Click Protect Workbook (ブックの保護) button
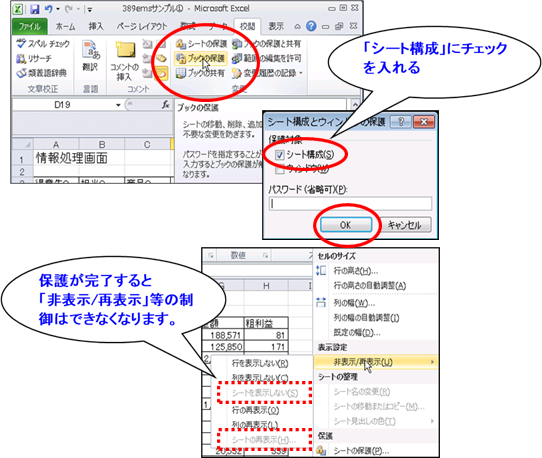This screenshot has width=542, height=458. point(201,58)
